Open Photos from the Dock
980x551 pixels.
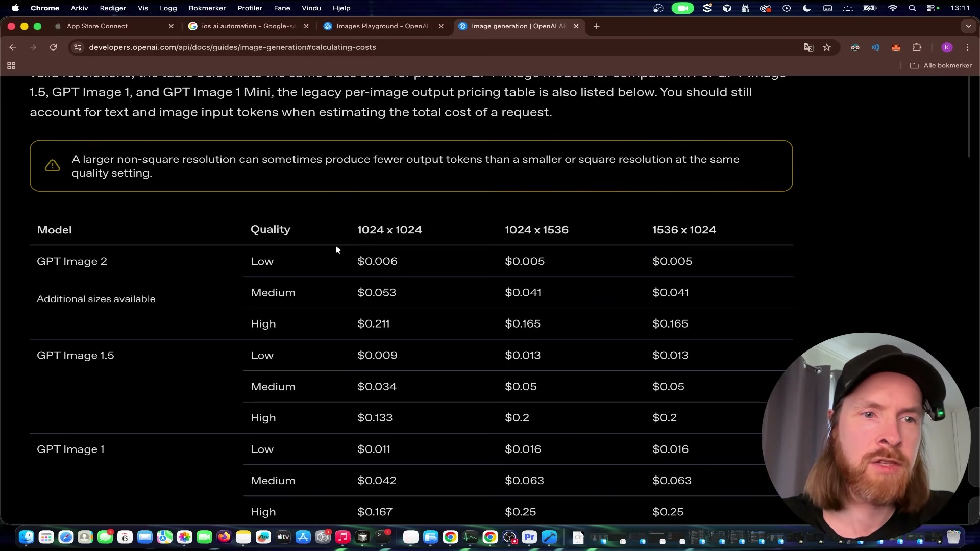[184, 537]
